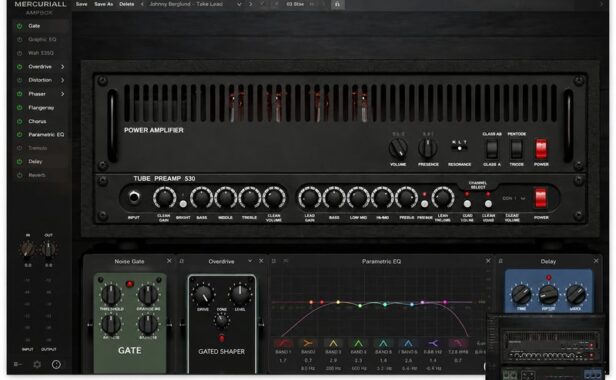Toggle the Phaser power icon

[x=19, y=94]
